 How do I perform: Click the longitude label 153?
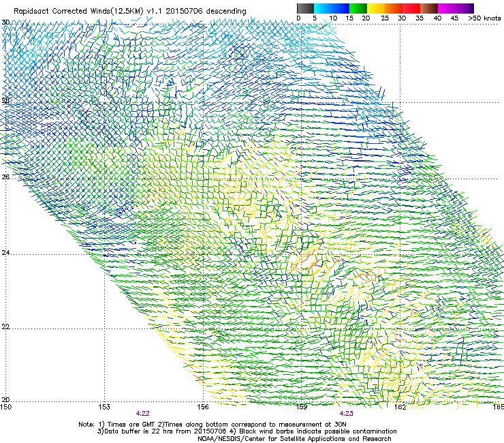(104, 407)
